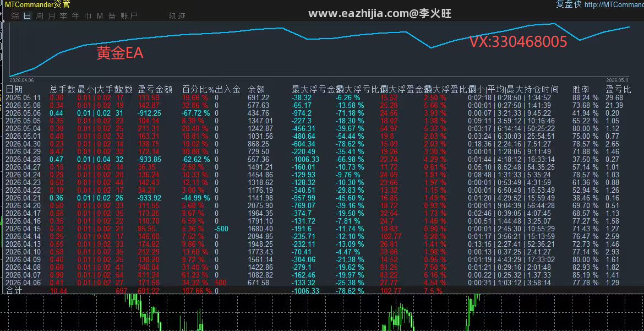Viewport: 644px width, 331px height.
Task: Click the -67.72 % percentage cell
Action: [197, 113]
